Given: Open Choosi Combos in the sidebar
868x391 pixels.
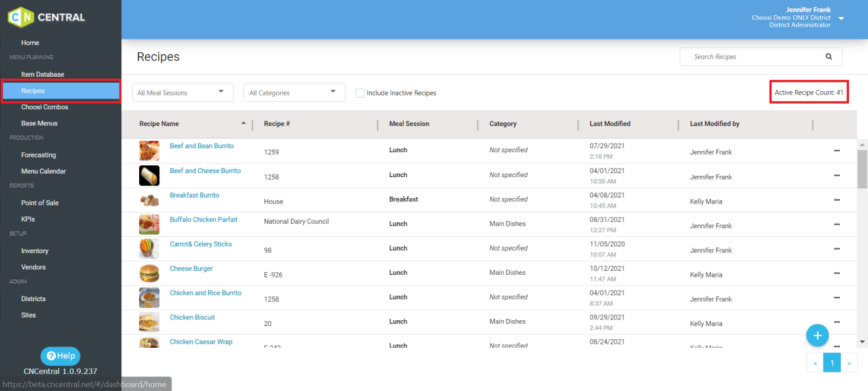Looking at the screenshot, I should [45, 107].
